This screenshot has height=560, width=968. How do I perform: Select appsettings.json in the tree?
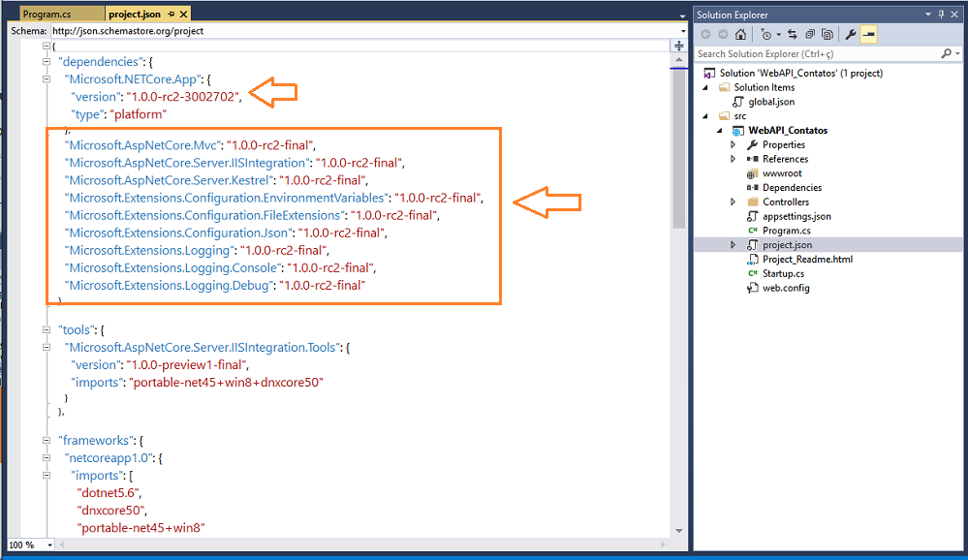[796, 217]
